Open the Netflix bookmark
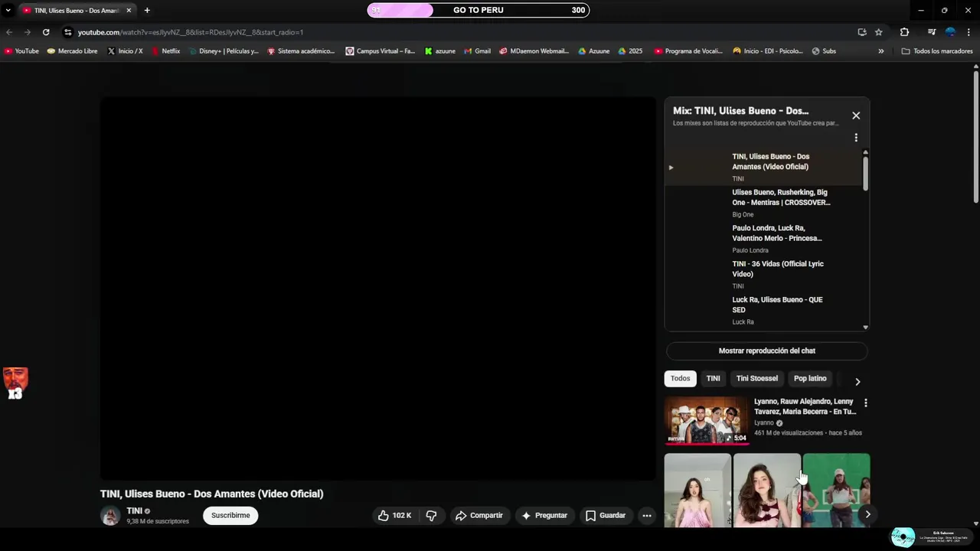Image resolution: width=980 pixels, height=551 pixels. tap(165, 51)
